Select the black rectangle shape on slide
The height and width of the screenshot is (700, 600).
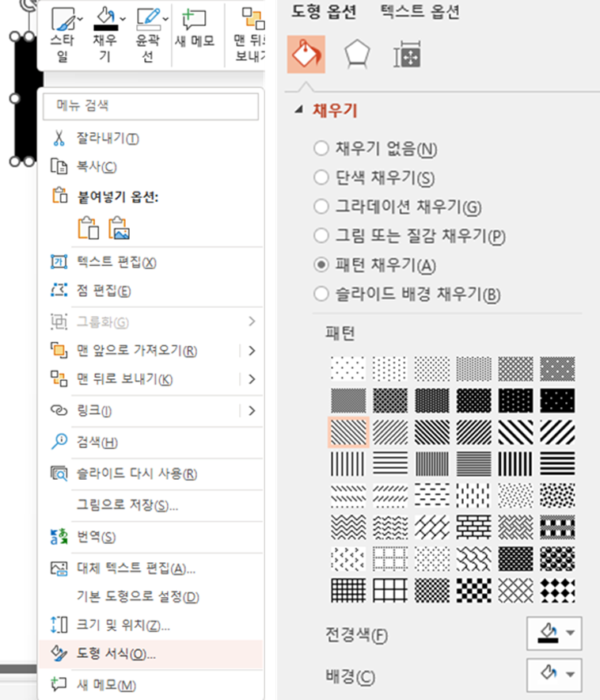pos(26,98)
